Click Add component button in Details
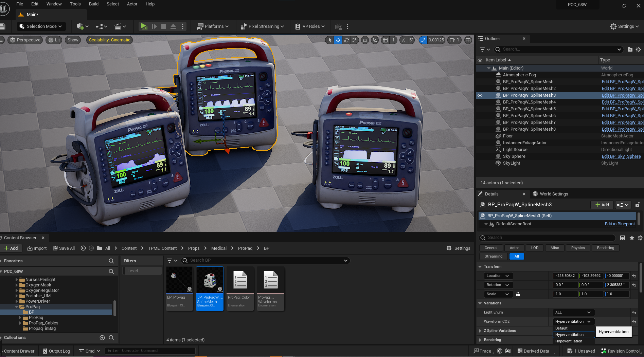The image size is (644, 357). click(602, 205)
